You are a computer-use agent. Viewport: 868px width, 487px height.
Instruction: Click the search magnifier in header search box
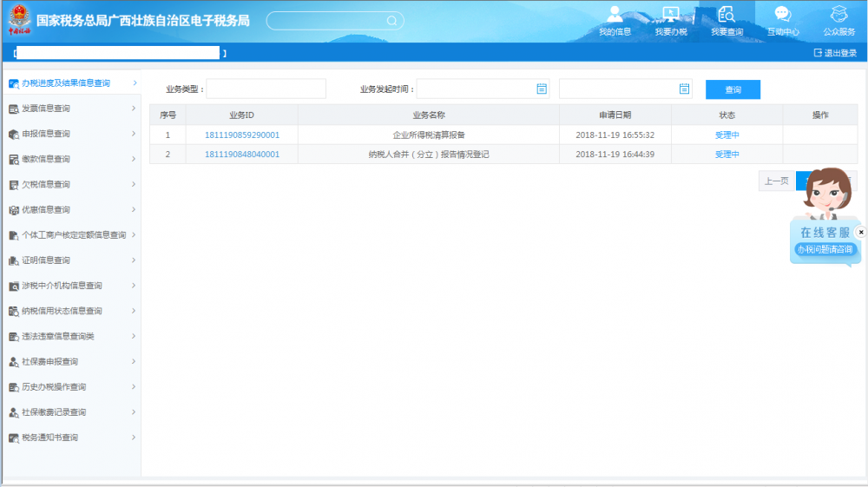391,20
